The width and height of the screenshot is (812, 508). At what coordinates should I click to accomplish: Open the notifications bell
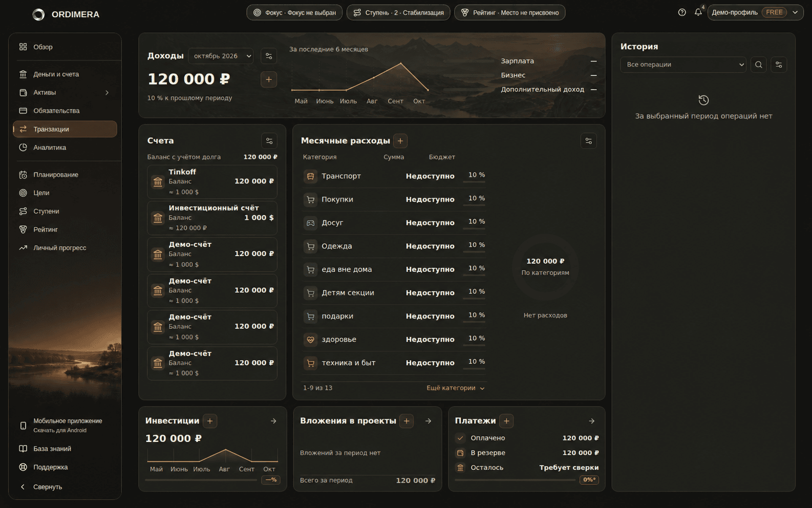point(698,12)
